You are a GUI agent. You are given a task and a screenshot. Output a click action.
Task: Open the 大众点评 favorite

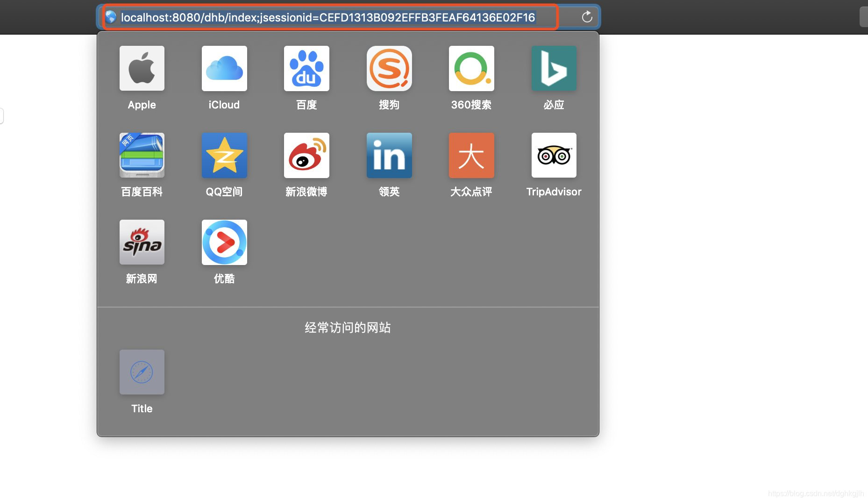tap(471, 155)
